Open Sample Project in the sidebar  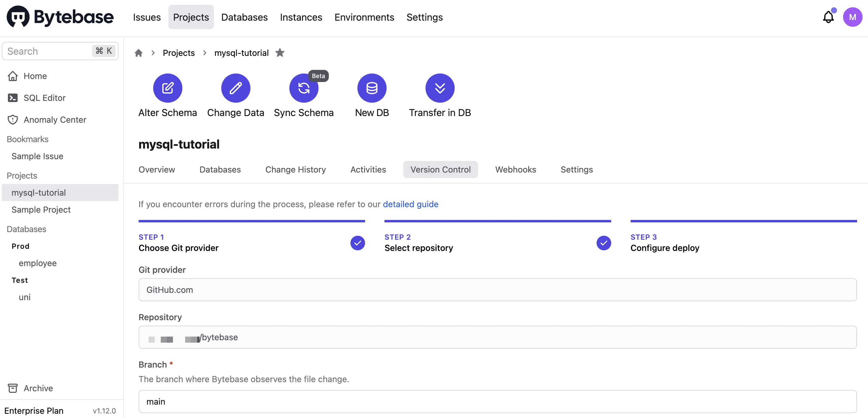pos(41,210)
